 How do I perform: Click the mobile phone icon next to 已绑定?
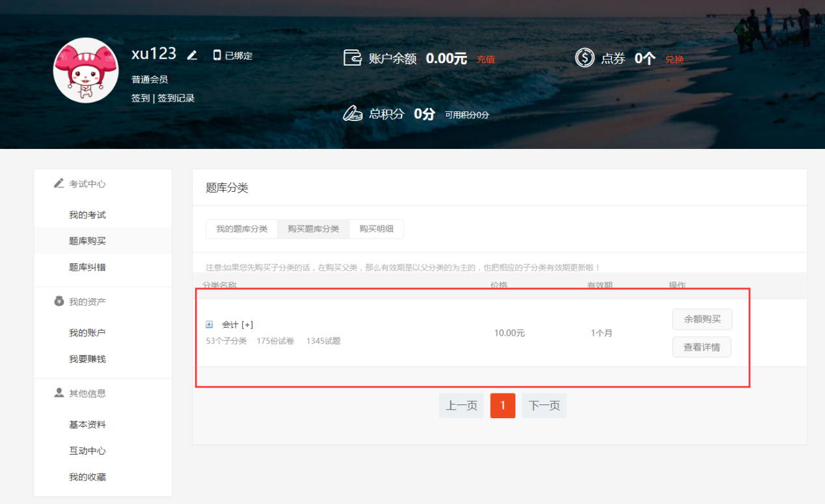217,55
